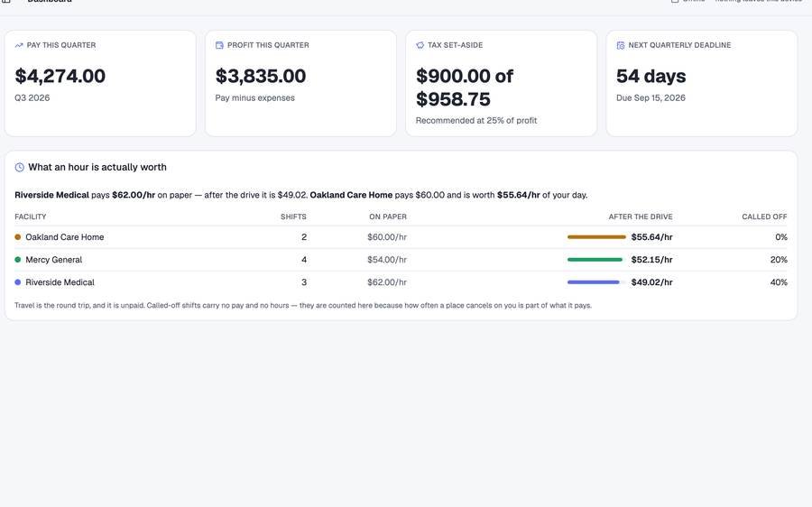Screen dimensions: 812x507
Task: Click the 40% called off value
Action: [x=779, y=282]
